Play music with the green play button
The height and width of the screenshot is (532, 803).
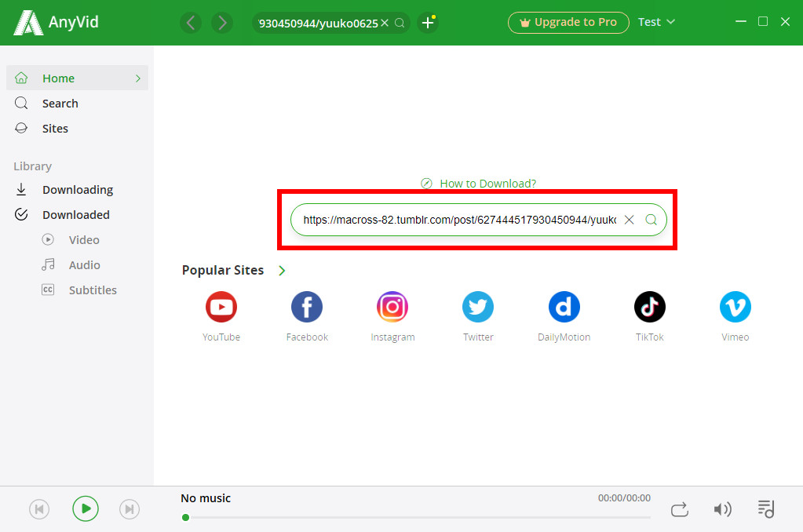click(x=85, y=509)
